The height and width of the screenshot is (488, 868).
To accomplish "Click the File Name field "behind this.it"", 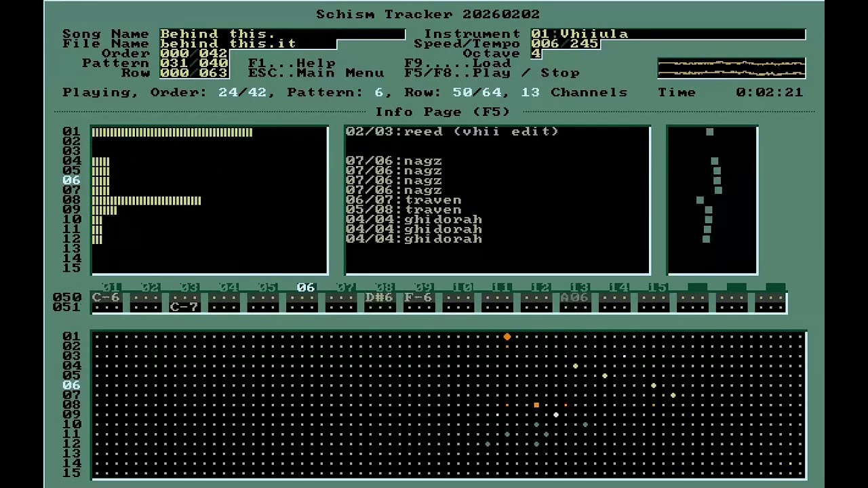I will 248,43.
